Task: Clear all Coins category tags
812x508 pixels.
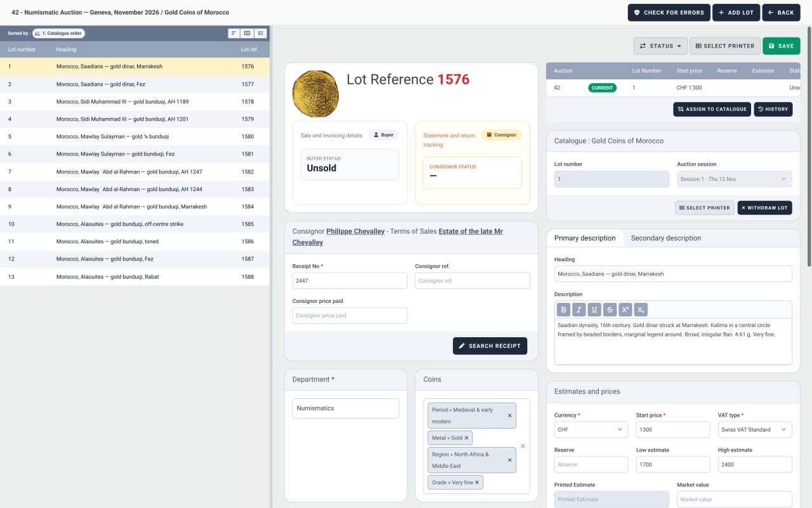Action: coord(523,446)
